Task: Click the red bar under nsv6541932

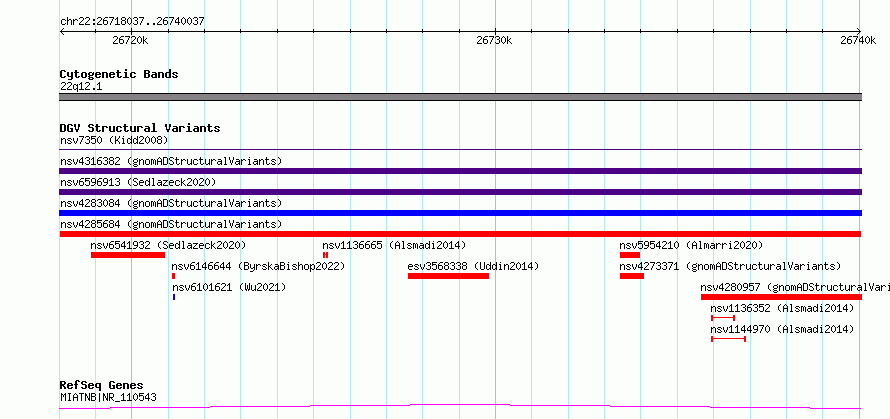Action: (128, 255)
